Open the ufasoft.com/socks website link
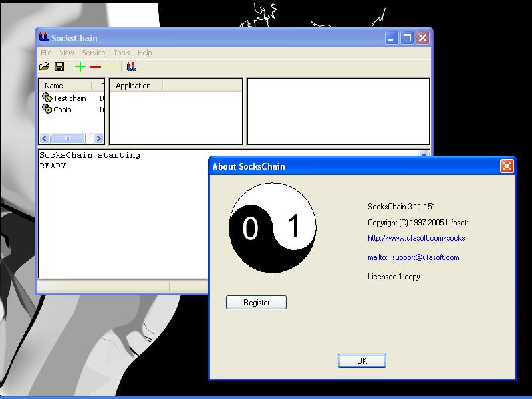This screenshot has width=532, height=399. (416, 238)
